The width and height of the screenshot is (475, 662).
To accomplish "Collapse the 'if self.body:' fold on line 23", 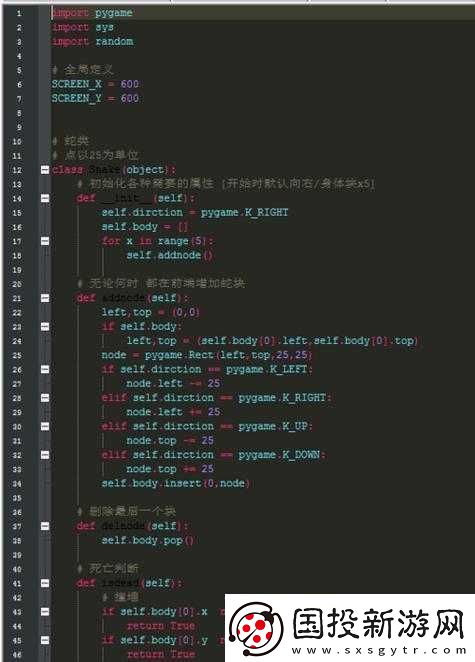I will (45, 326).
